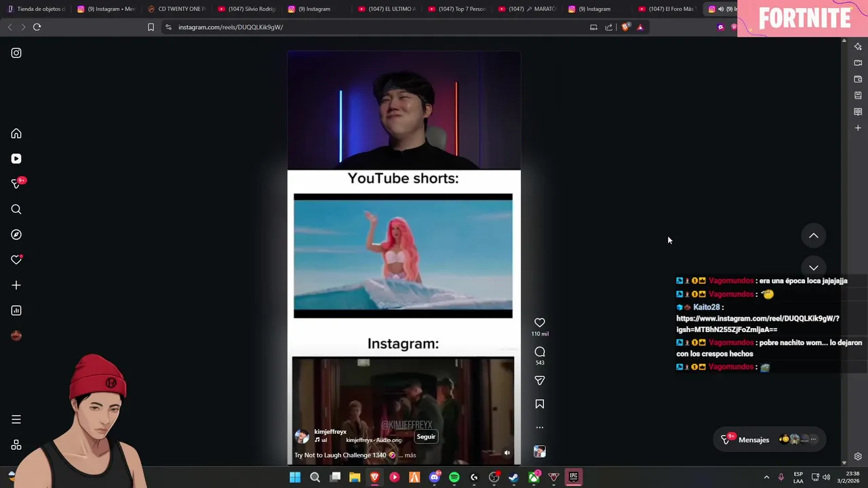The width and height of the screenshot is (868, 488).
Task: Open the Brave Rewards triangle icon
Action: 639,27
